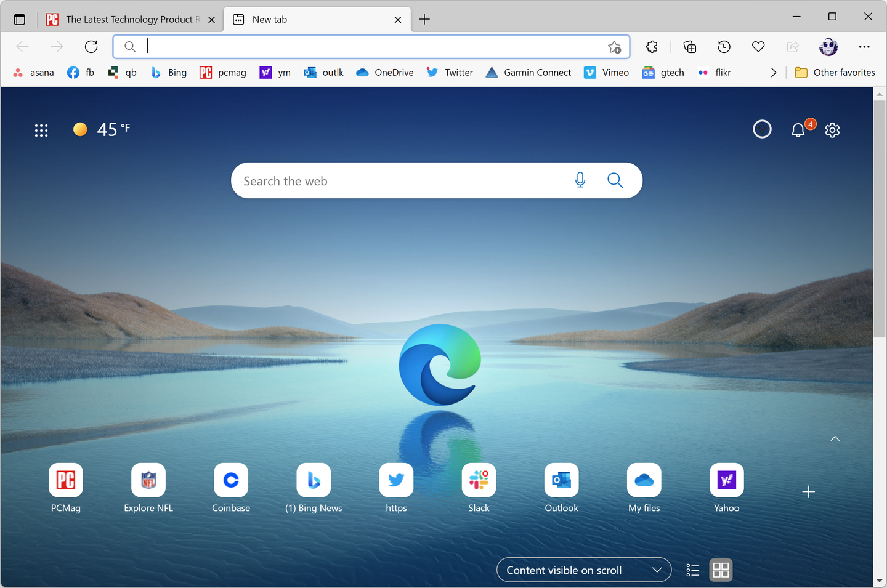
Task: Click the search the web input field
Action: point(400,180)
